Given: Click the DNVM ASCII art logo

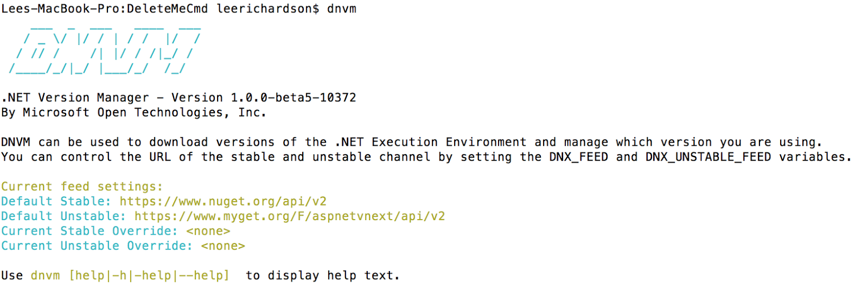Looking at the screenshot, I should click(x=105, y=49).
